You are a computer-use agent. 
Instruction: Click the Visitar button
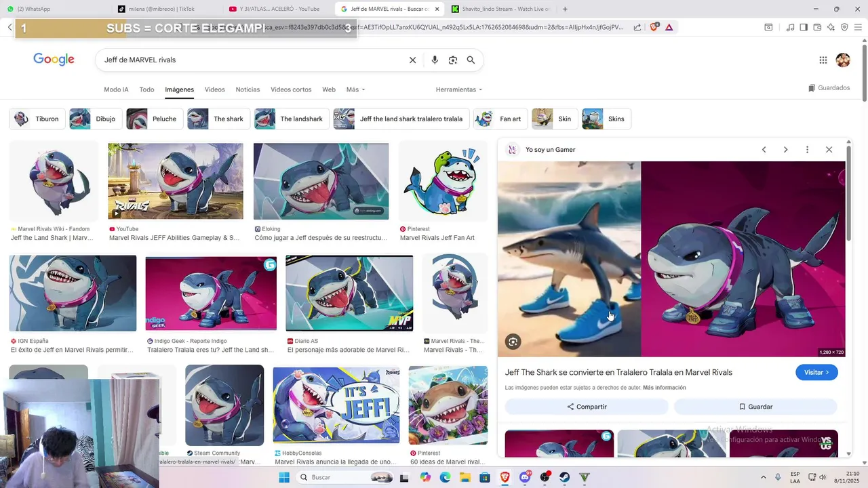click(x=816, y=372)
